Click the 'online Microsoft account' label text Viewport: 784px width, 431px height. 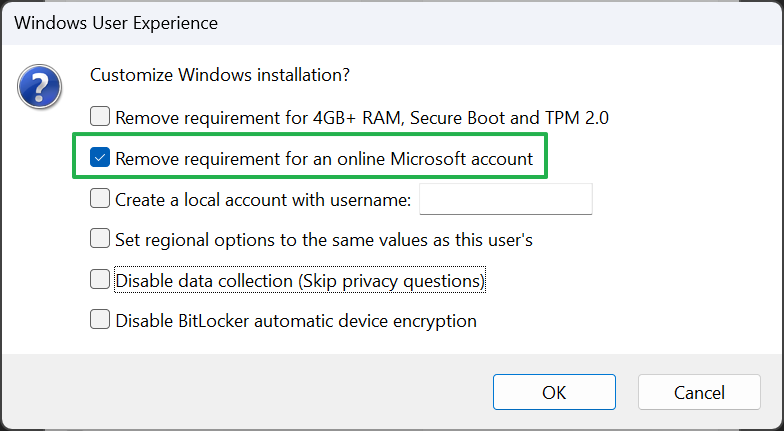point(440,158)
